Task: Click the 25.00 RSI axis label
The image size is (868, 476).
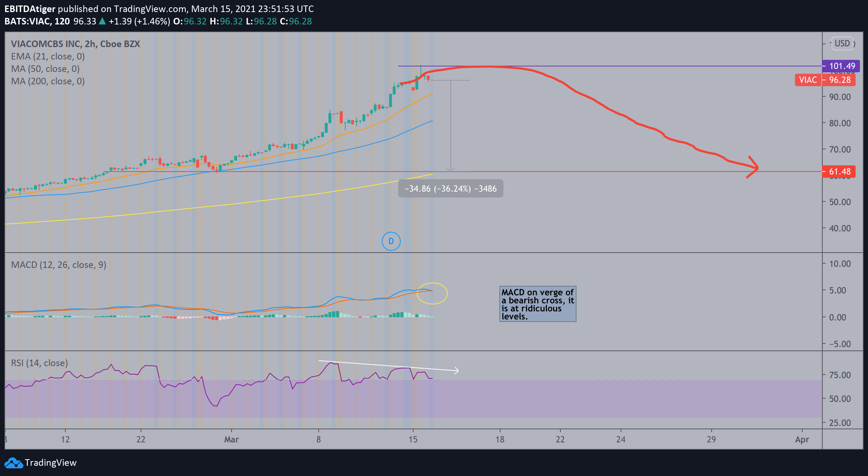Action: 840,423
